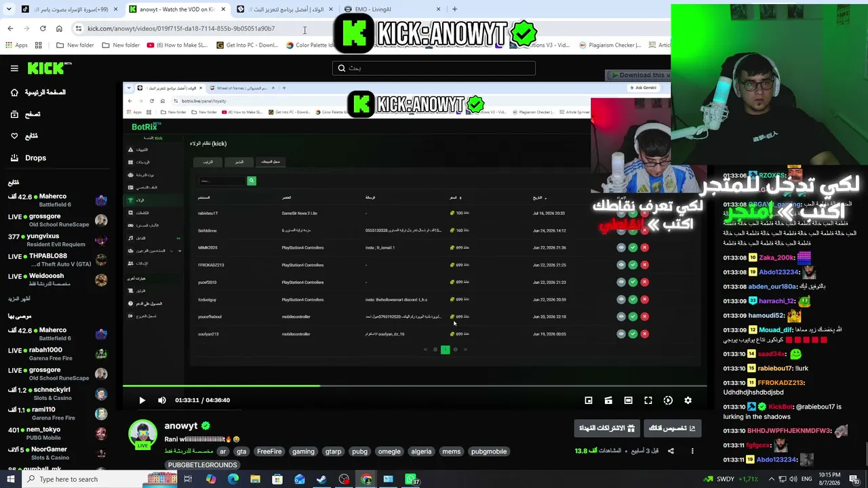Open the Kick hamburger sidebar menu
Viewport: 868px width, 488px height.
coord(14,68)
